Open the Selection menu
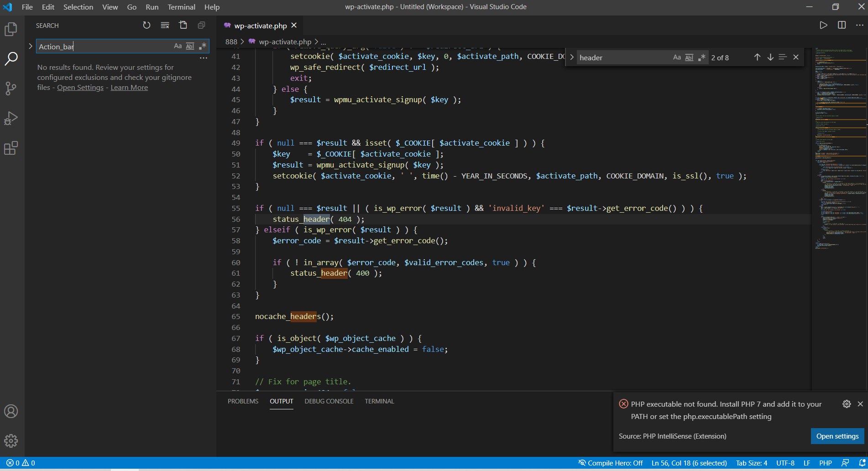The height and width of the screenshot is (471, 868). (x=78, y=7)
